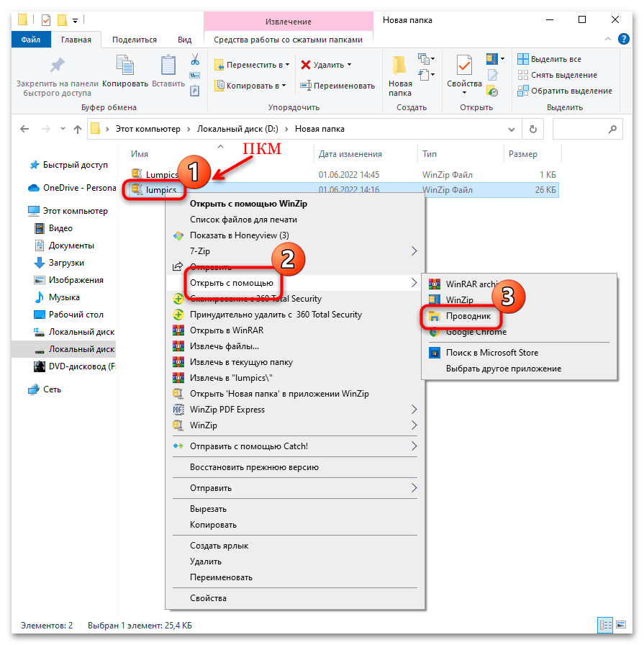Click the Up arrow navigation icon
The width and height of the screenshot is (644, 645).
point(77,130)
